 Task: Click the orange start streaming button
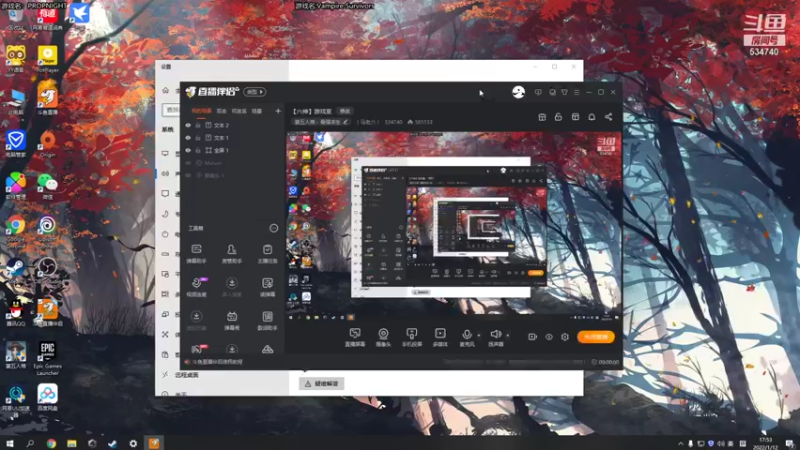(x=596, y=337)
